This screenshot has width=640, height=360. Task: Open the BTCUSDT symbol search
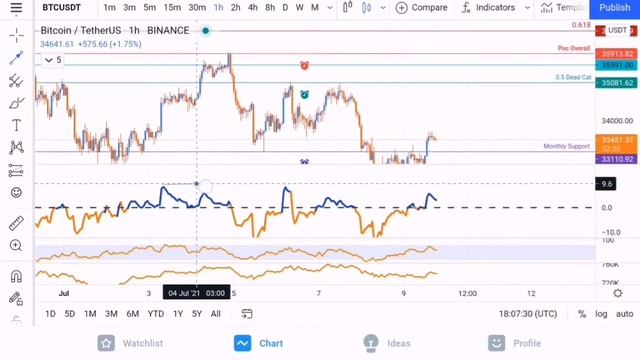pos(62,7)
